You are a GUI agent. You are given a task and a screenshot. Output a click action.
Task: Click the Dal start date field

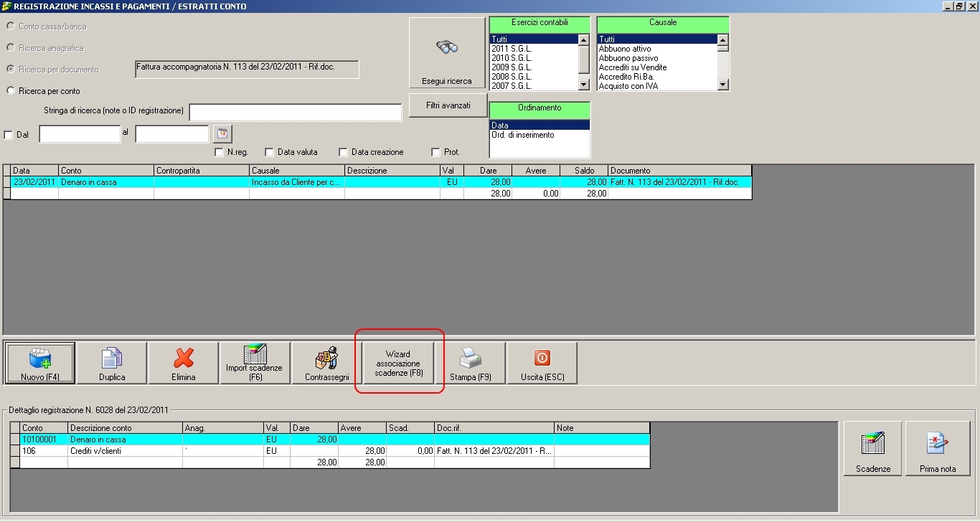tap(80, 134)
